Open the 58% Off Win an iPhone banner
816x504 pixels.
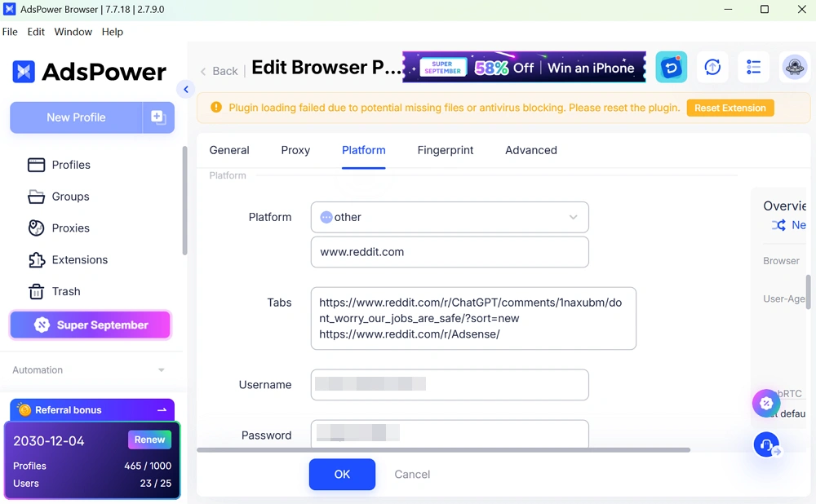[524, 67]
